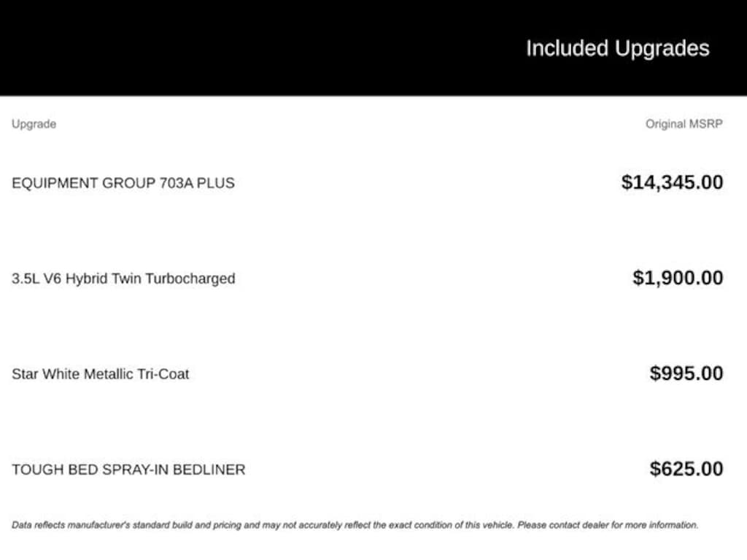Click the word "Turbocharged" in engine upgrade
The width and height of the screenshot is (747, 560).
pos(190,279)
